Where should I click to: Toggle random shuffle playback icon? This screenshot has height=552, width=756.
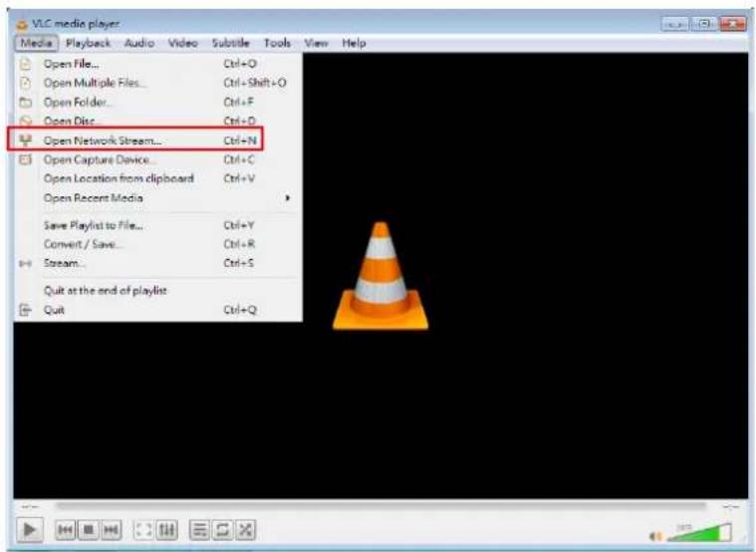click(245, 530)
